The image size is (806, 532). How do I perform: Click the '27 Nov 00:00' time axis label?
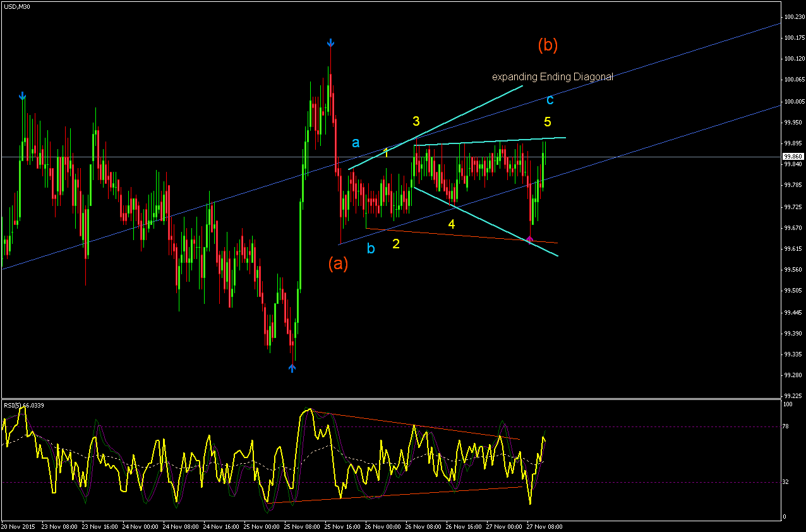pyautogui.click(x=504, y=526)
